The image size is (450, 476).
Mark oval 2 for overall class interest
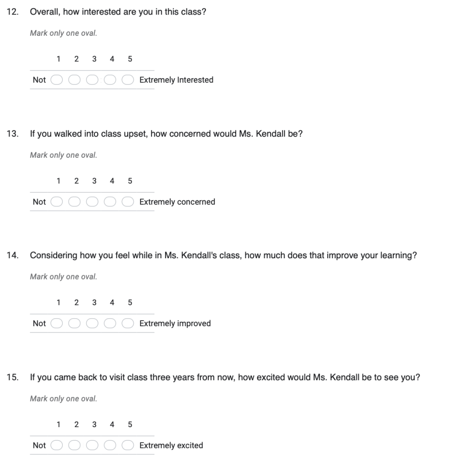(74, 80)
